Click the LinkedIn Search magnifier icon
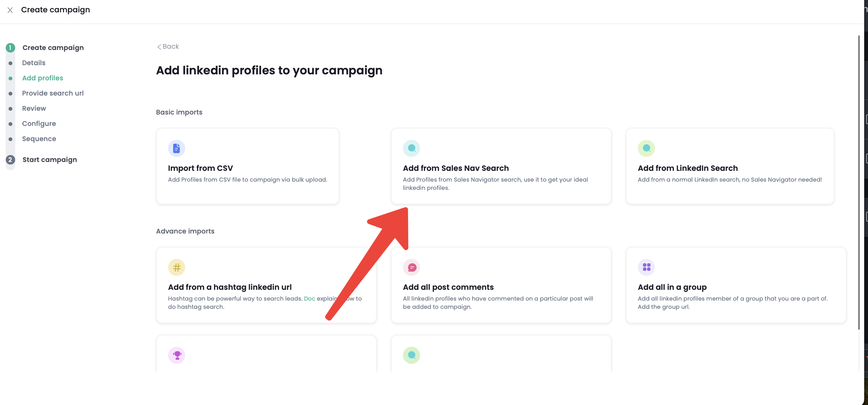868x405 pixels. pyautogui.click(x=646, y=148)
